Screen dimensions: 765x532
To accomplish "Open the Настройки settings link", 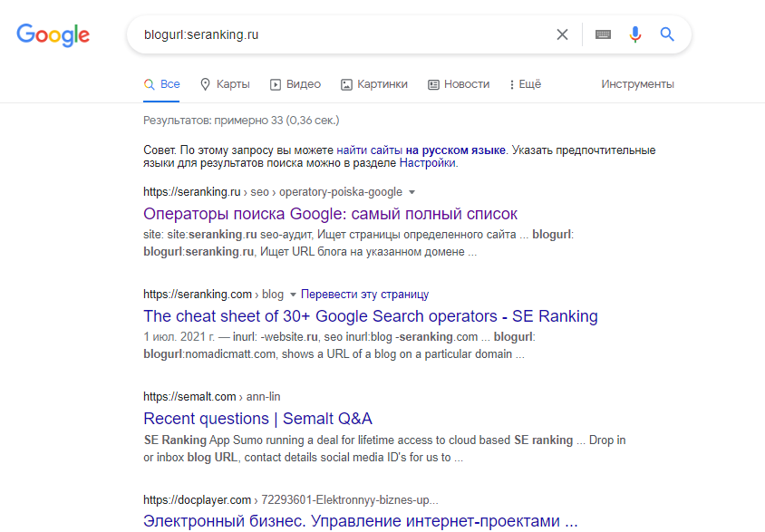I will (x=428, y=163).
